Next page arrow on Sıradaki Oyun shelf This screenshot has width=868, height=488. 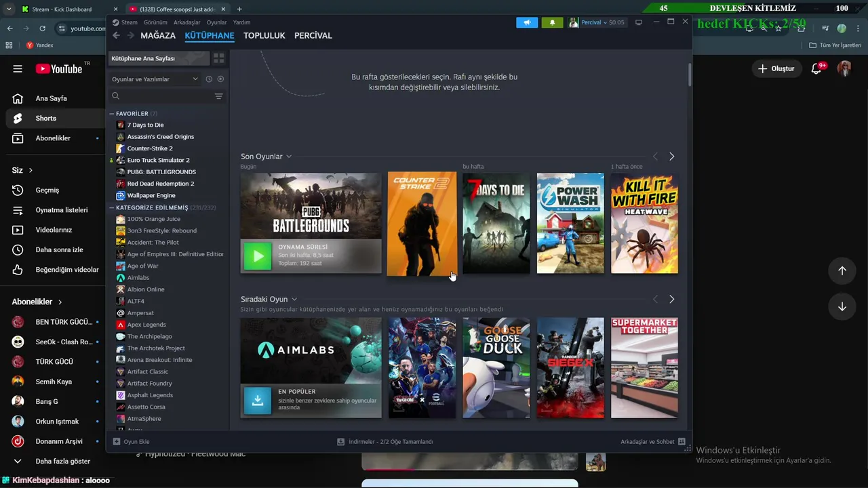click(671, 299)
